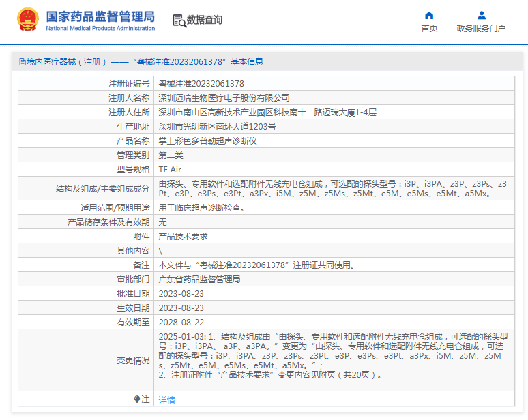Select 广东省药品监督管理局 value
This screenshot has width=528, height=420.
199,280
